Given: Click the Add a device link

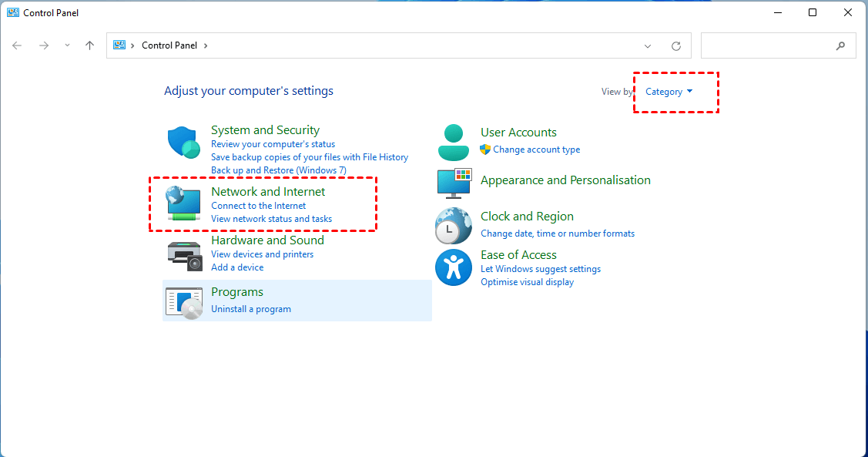Looking at the screenshot, I should pyautogui.click(x=237, y=267).
